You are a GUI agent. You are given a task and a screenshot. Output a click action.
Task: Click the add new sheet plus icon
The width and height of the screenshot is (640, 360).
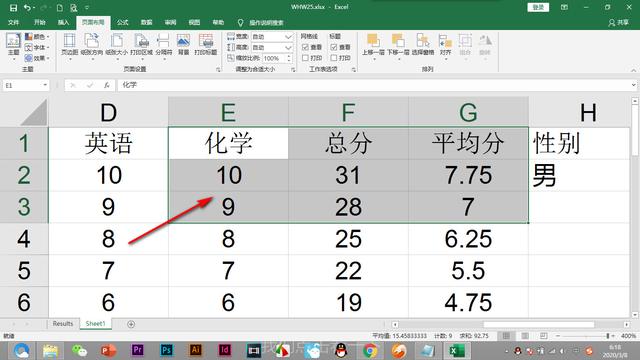[131, 324]
